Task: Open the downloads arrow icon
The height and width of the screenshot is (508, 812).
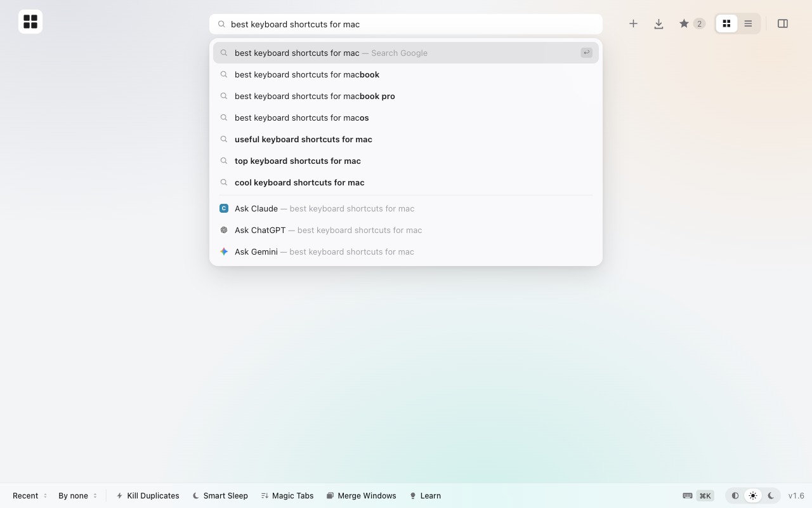Action: click(x=658, y=23)
